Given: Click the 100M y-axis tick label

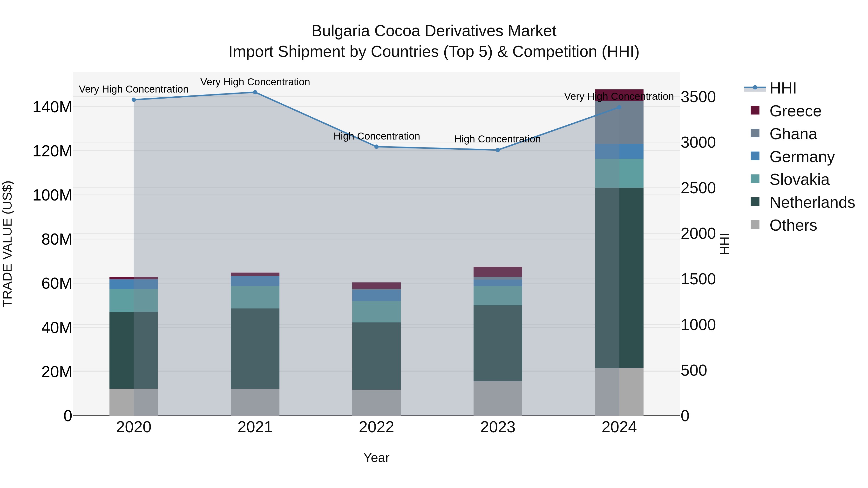Looking at the screenshot, I should click(x=52, y=195).
